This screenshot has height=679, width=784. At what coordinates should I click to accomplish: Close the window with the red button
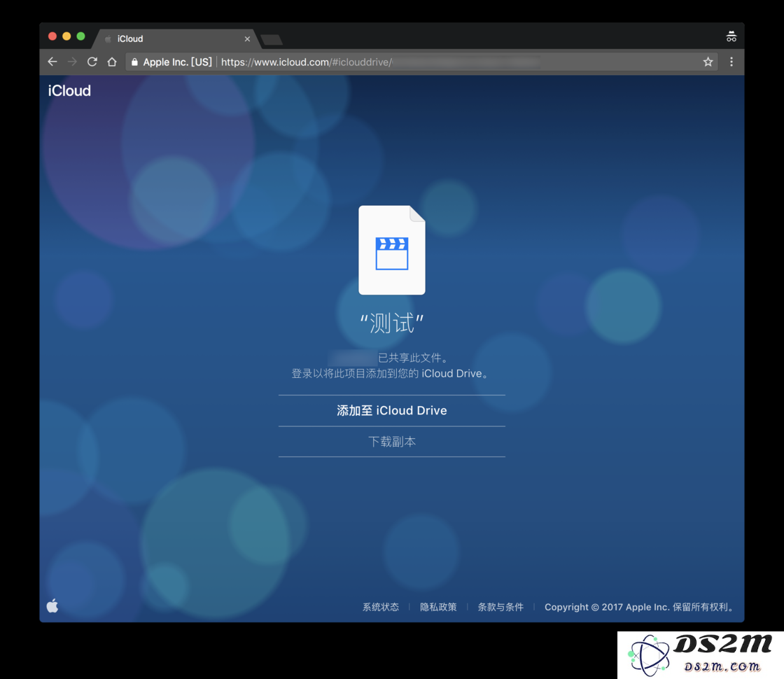tap(52, 36)
